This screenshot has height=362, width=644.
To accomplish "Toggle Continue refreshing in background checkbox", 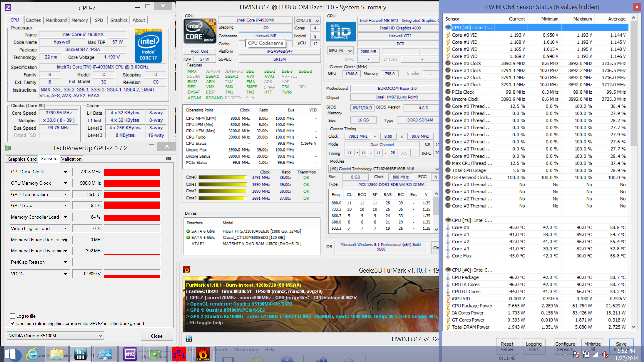I will coord(13,323).
